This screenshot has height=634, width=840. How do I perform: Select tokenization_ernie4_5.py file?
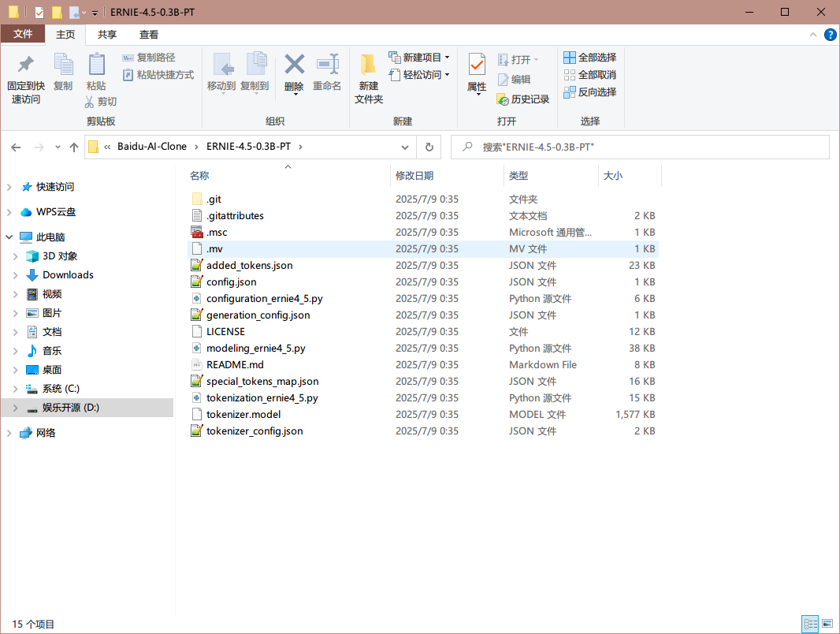(422, 398)
